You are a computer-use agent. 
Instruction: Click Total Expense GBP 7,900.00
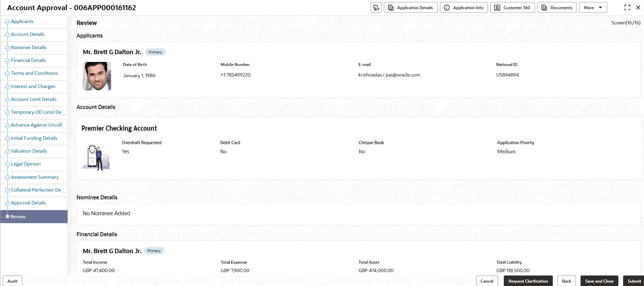click(235, 270)
